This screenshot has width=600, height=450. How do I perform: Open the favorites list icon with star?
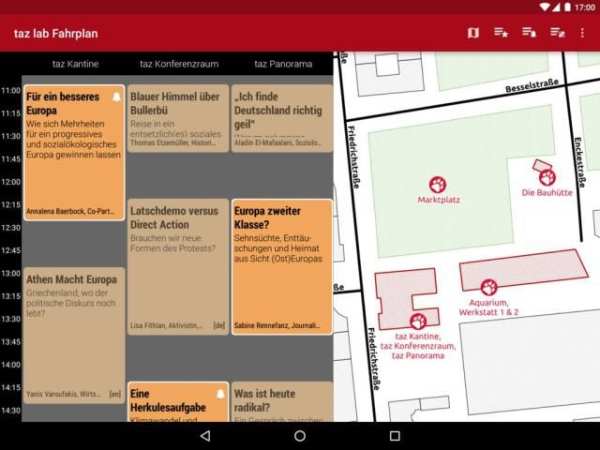501,33
